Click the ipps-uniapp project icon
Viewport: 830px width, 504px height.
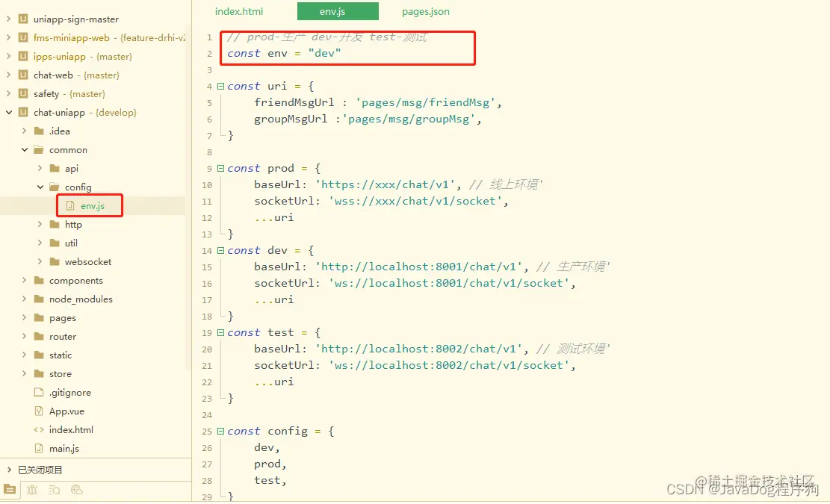22,56
